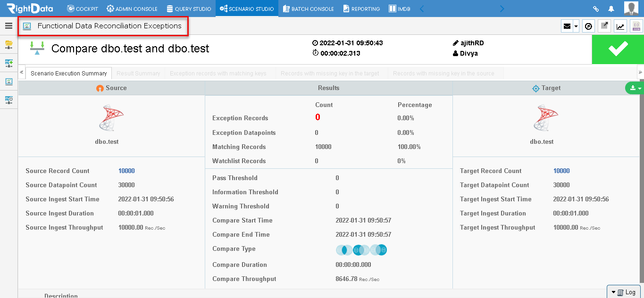Image resolution: width=644 pixels, height=298 pixels.
Task: Click the scenario settings gear icon in sidebar
Action: coord(8,100)
